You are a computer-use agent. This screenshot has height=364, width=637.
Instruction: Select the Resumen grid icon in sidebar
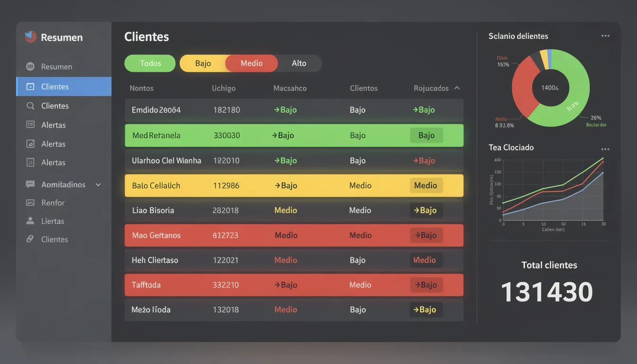(30, 66)
